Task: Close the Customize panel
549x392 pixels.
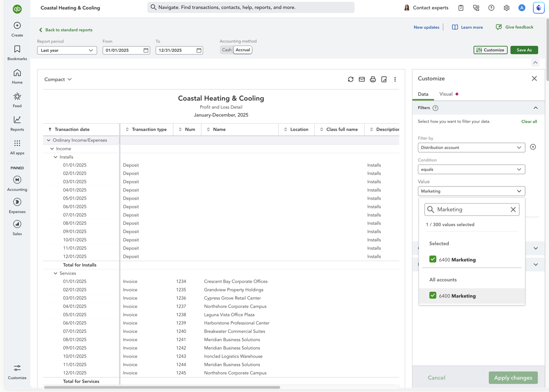Action: 534,78
